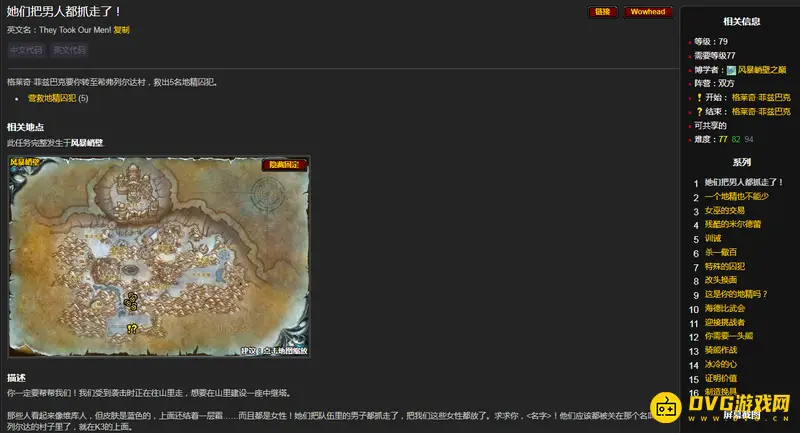Click the 可共享的 info row
The image size is (800, 433).
tap(710, 125)
